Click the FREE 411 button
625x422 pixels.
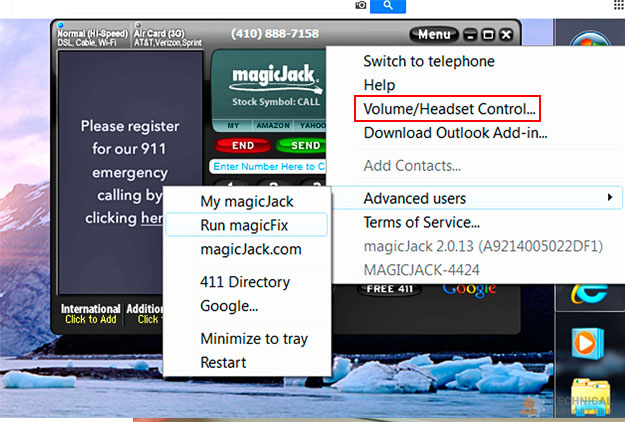(389, 289)
